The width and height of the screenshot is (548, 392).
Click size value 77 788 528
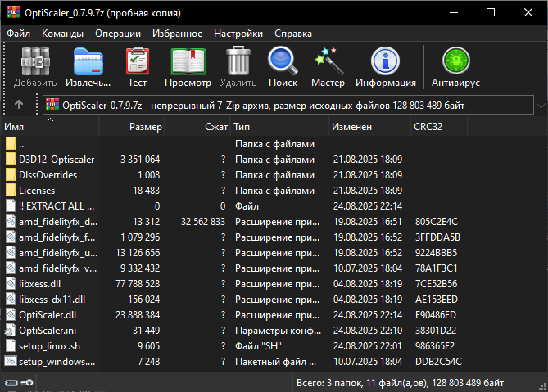[x=138, y=284]
